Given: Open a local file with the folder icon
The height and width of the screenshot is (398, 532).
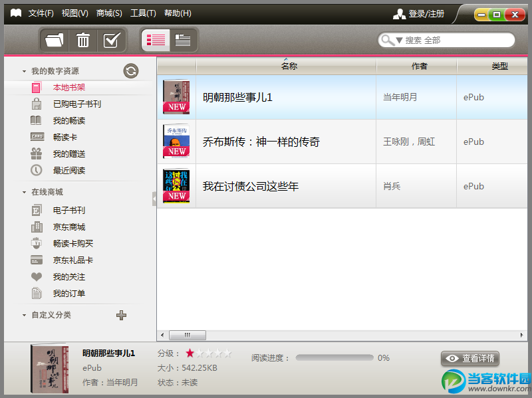Looking at the screenshot, I should click(54, 40).
